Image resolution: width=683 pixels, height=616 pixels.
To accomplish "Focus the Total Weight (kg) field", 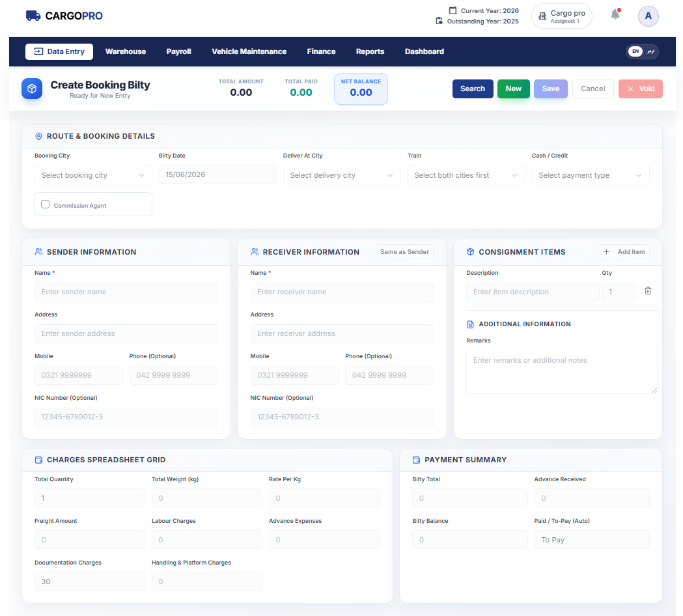I will [207, 498].
